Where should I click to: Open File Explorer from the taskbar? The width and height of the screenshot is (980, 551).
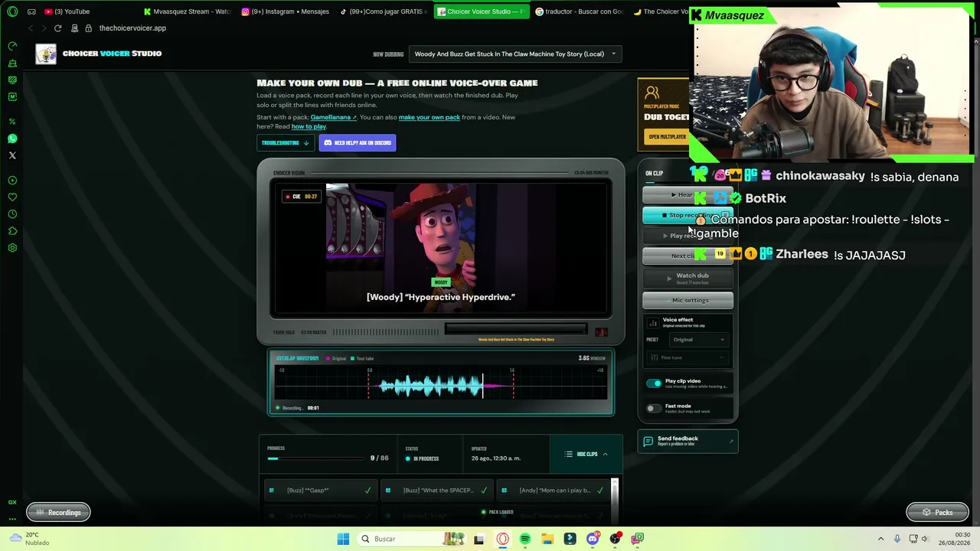point(547,539)
